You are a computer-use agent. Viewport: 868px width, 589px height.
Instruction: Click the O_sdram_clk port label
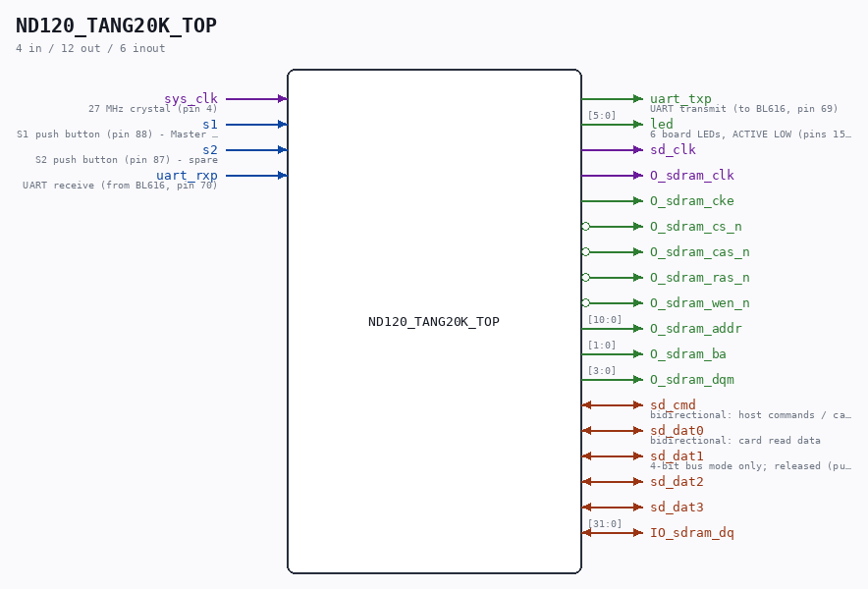(692, 175)
